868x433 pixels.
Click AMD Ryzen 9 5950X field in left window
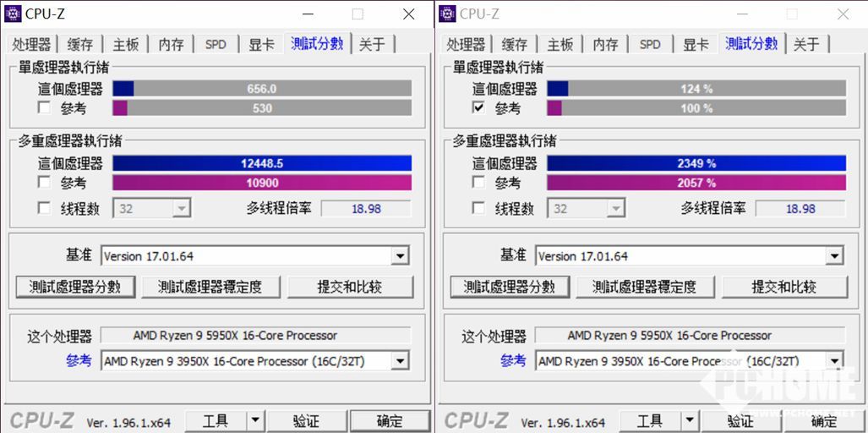256,336
